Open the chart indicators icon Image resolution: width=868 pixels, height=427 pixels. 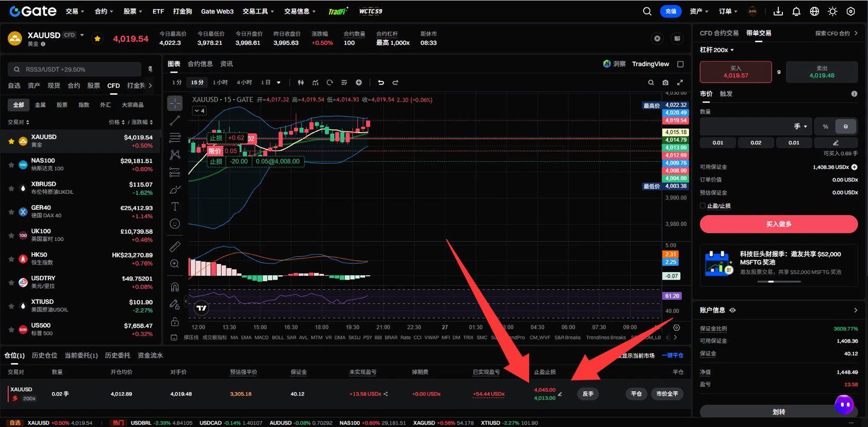(315, 83)
